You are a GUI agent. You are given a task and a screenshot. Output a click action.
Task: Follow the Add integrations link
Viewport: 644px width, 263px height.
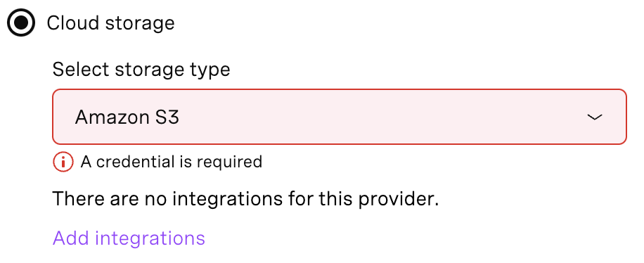tap(129, 238)
